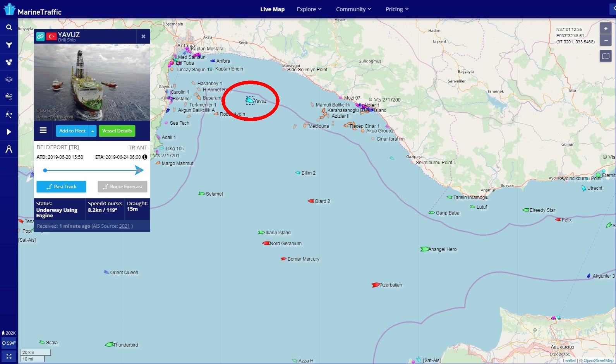Toggle fullscreen map view
Viewport: 616px width, 364px height.
pos(9,356)
